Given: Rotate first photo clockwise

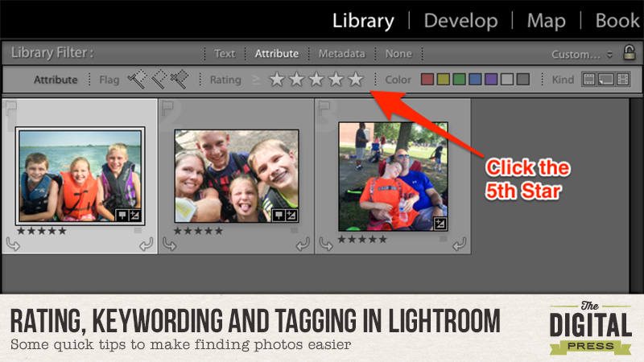Looking at the screenshot, I should pyautogui.click(x=147, y=245).
